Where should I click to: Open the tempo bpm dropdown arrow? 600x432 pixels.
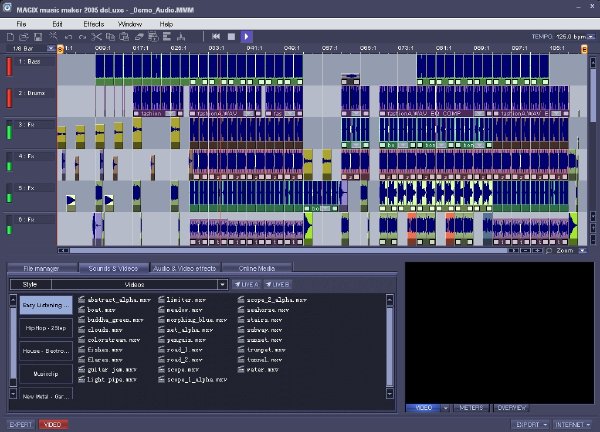591,37
